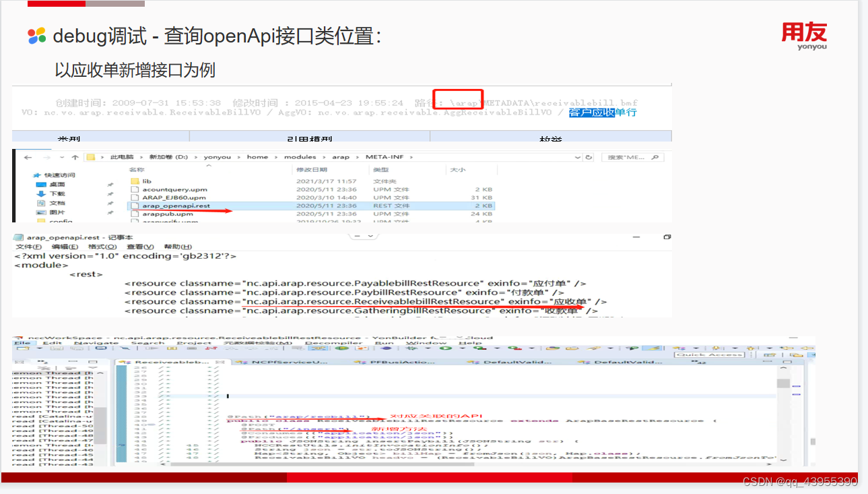The height and width of the screenshot is (494, 868).
Task: Open the Run dropdown arrow next to Run icon
Action: [x=463, y=350]
